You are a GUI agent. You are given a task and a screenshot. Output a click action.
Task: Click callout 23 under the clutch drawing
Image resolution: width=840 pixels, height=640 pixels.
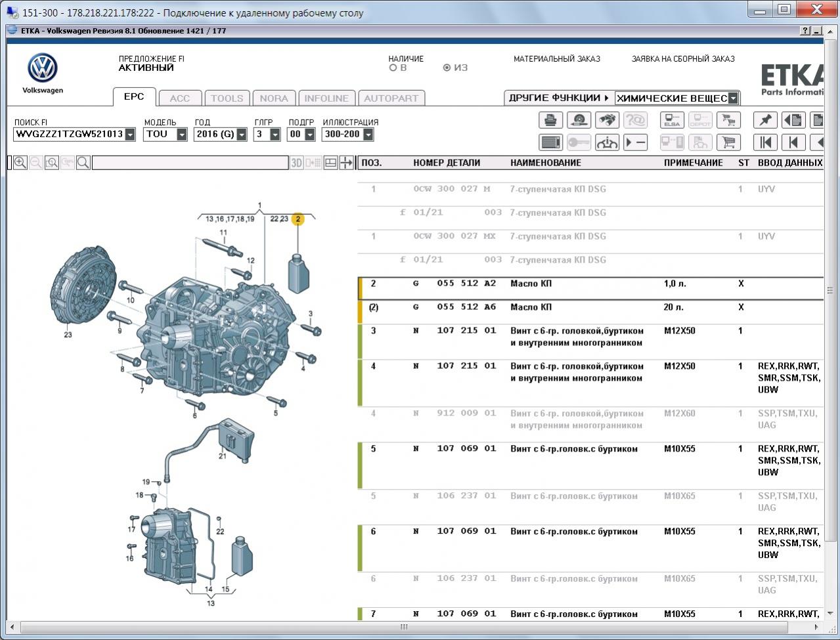click(x=68, y=335)
